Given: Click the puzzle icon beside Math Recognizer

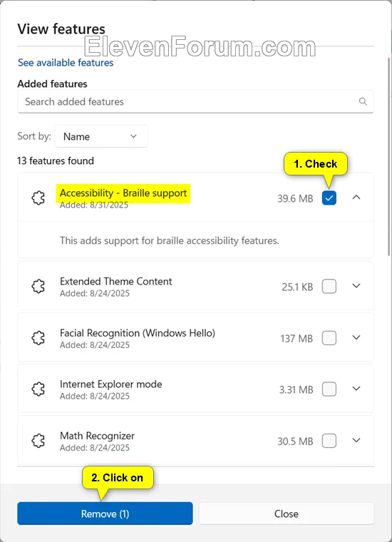Looking at the screenshot, I should [38, 441].
